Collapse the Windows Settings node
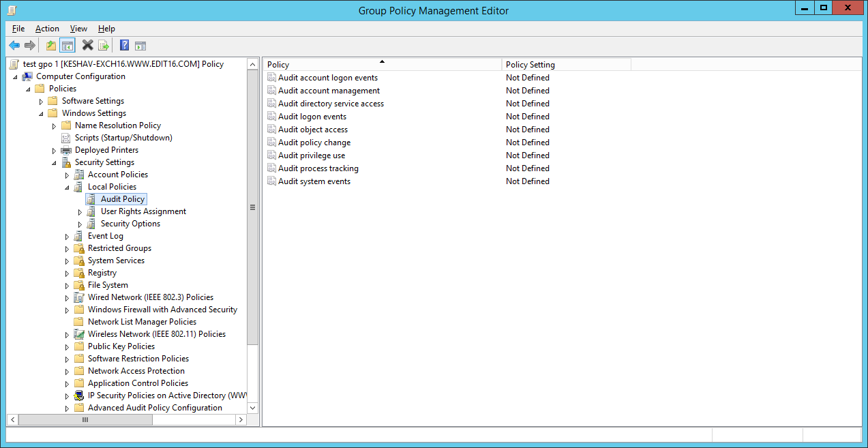 (41, 114)
